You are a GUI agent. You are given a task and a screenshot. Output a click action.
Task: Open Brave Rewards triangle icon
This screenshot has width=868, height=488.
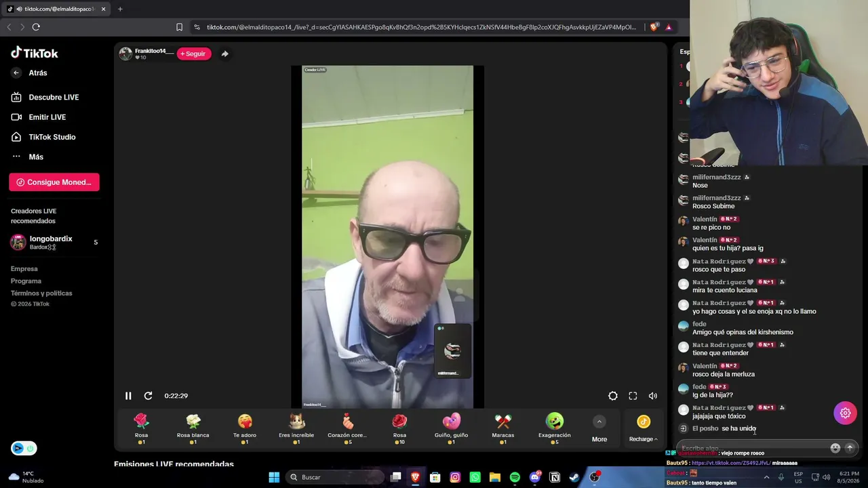(x=669, y=27)
